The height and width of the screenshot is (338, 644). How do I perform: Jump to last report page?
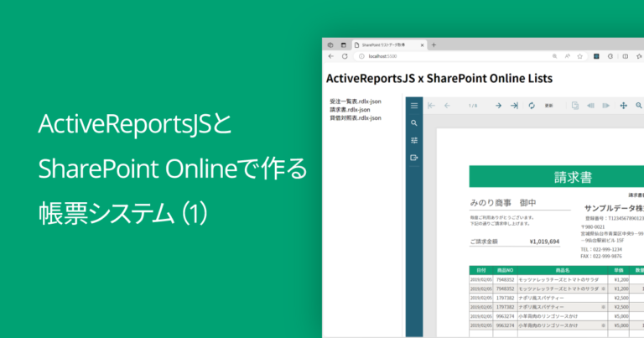pyautogui.click(x=514, y=106)
